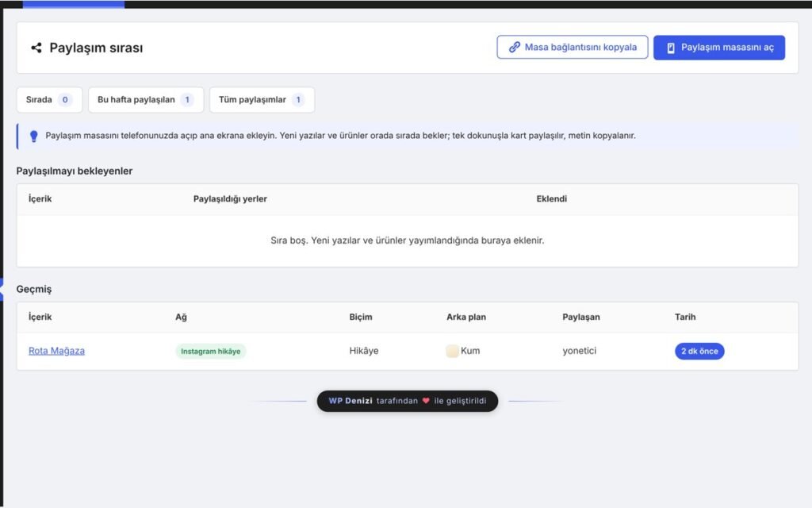Screen dimensions: 812x508
Task: Click the Paylaşılmayı bekleyenler heading
Action: 74,171
